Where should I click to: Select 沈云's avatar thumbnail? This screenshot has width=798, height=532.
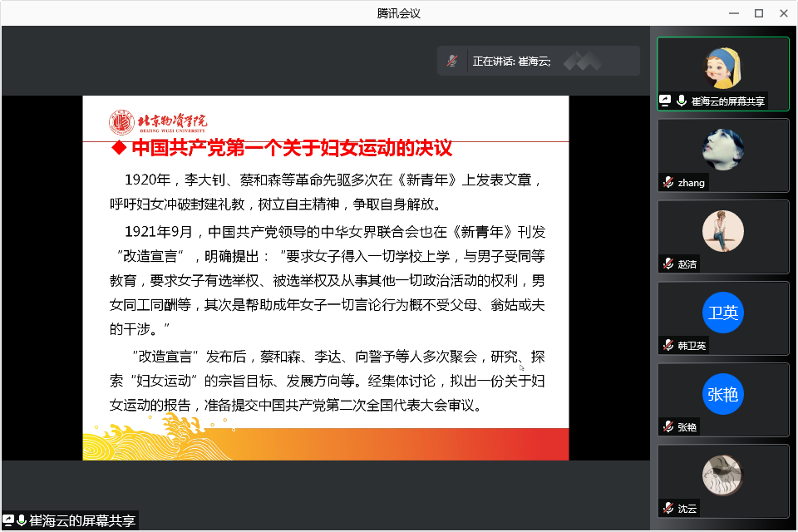722,475
